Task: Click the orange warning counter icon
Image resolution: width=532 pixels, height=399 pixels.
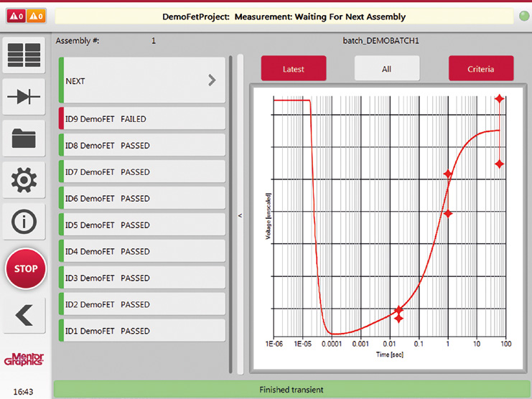Action: pyautogui.click(x=37, y=16)
